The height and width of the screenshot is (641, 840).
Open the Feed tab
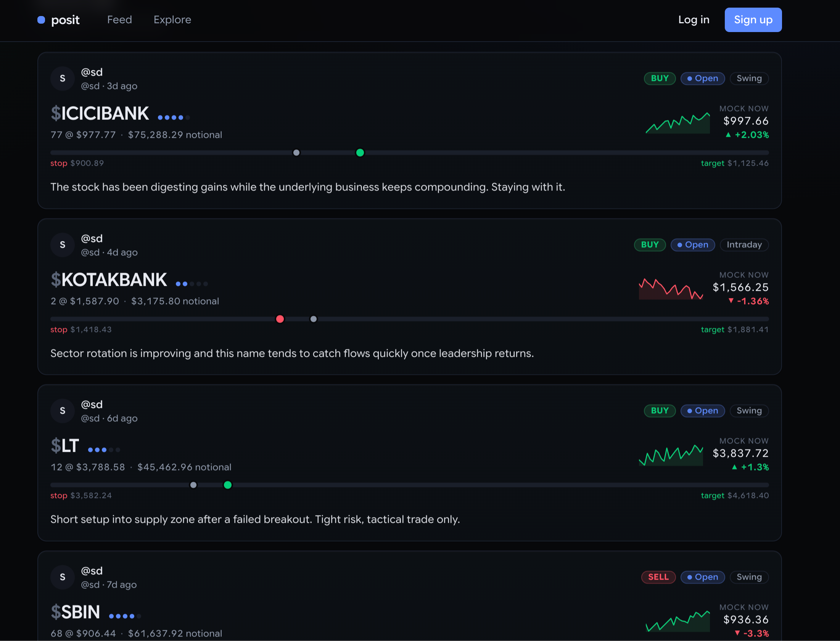click(119, 20)
